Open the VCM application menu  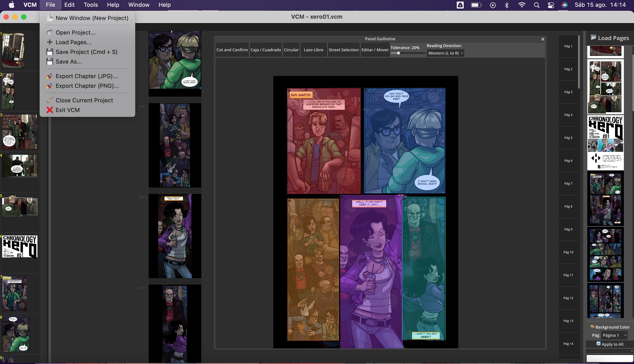[x=30, y=5]
